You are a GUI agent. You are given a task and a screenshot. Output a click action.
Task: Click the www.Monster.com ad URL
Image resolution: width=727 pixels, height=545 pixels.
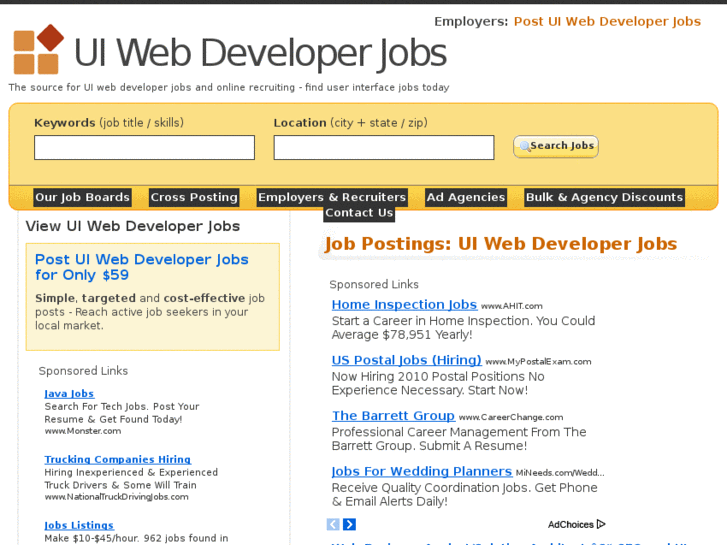83,431
